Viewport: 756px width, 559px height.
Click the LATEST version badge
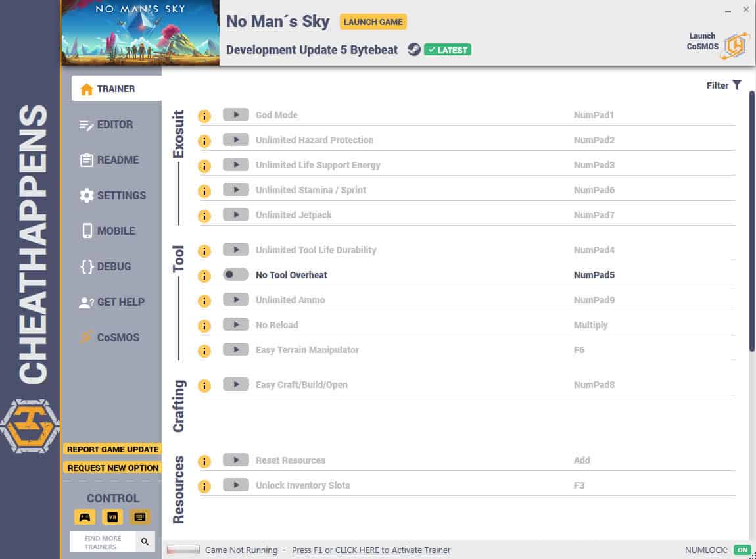(448, 50)
